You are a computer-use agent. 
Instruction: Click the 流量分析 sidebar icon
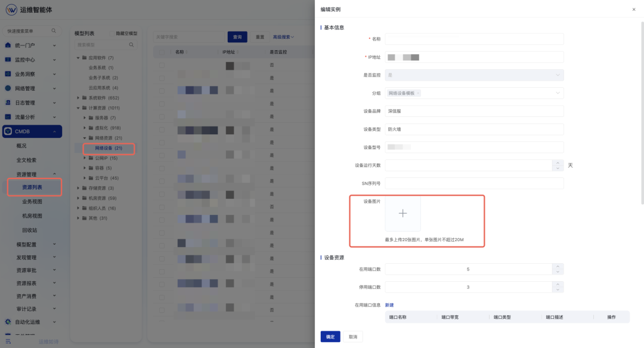click(8, 117)
